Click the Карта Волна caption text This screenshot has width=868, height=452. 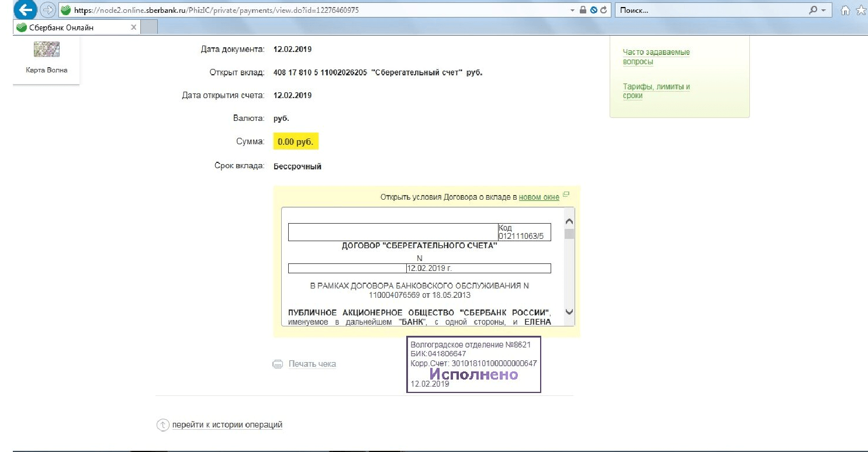(x=47, y=70)
